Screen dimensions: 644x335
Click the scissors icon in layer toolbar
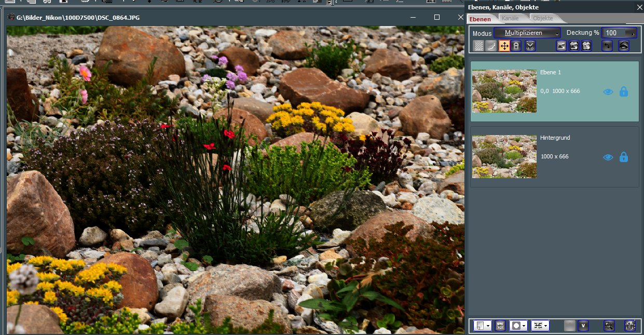[x=530, y=46]
